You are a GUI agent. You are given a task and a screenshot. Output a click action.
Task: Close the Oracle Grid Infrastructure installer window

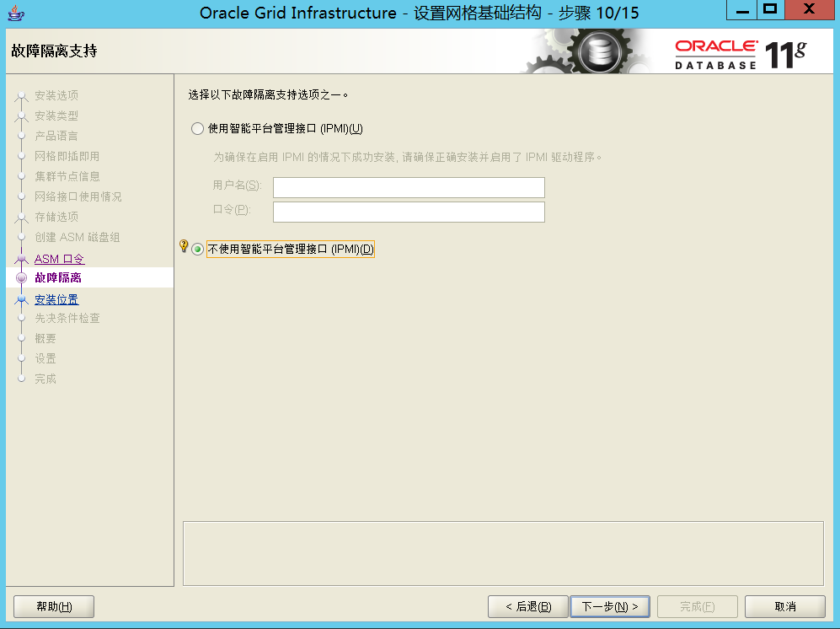810,10
